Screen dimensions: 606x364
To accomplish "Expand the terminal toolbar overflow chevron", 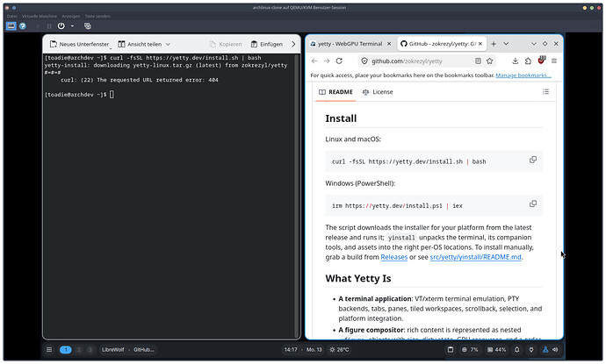I will point(293,44).
